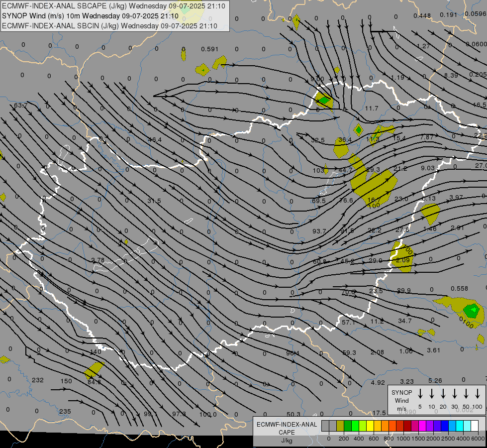This screenshot has height=448, width=487.
Task: Click the 3.78 value on the map
Action: 98,260
